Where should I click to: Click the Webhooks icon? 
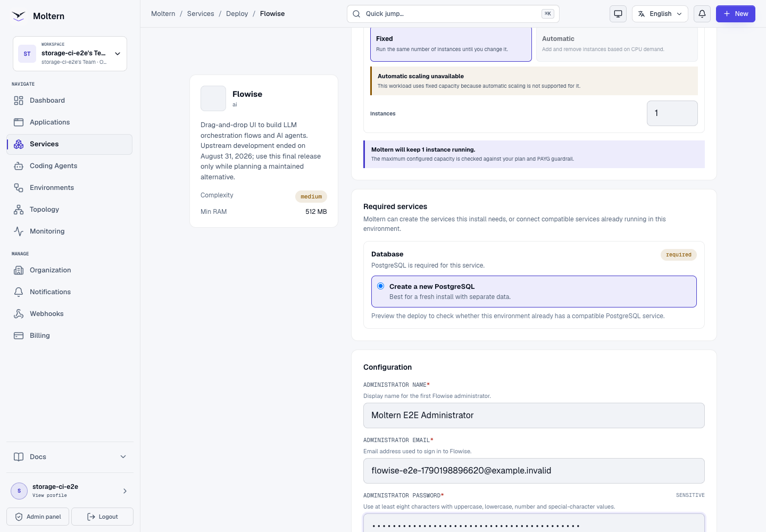(x=19, y=314)
